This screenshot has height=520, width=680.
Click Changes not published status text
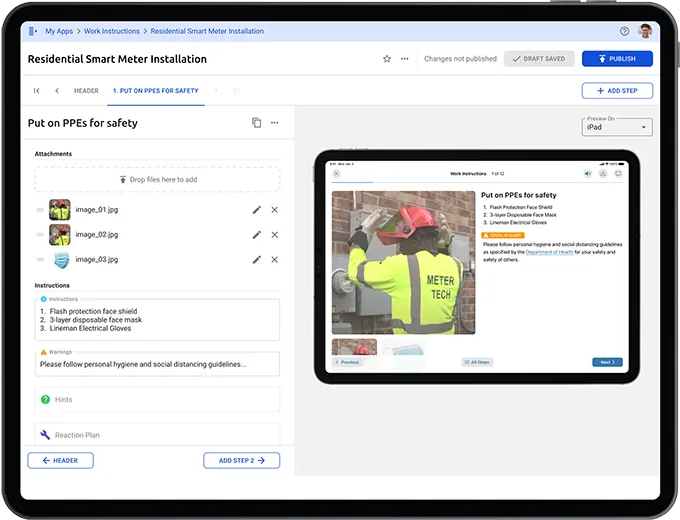(460, 59)
